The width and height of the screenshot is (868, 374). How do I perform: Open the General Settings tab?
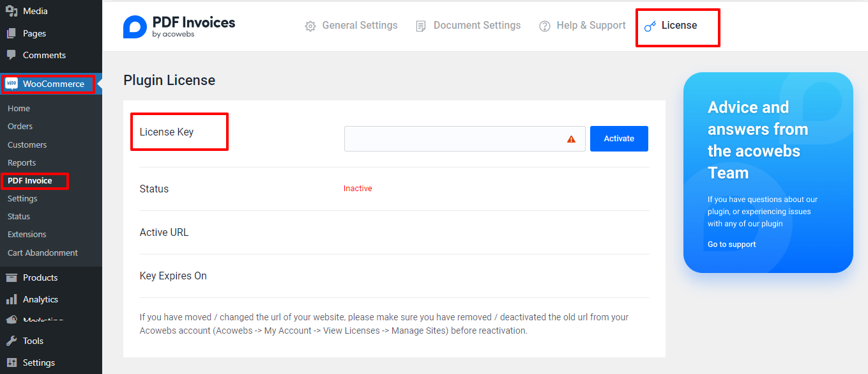pos(351,26)
